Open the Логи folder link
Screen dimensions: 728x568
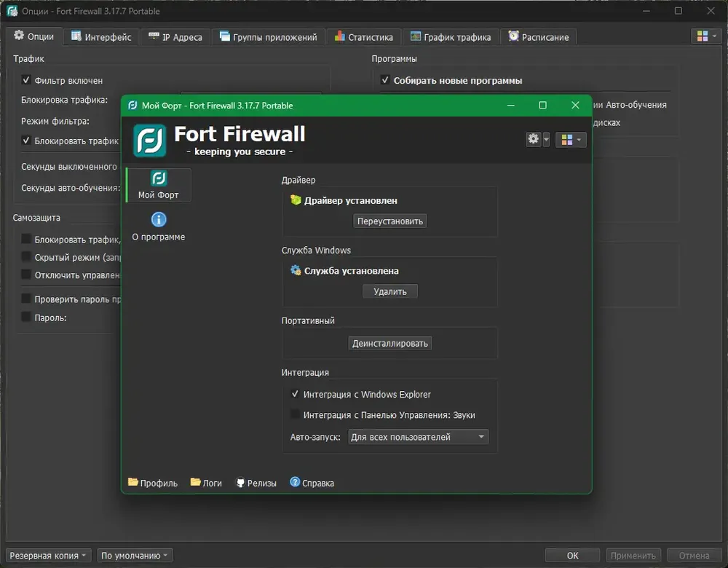(206, 483)
